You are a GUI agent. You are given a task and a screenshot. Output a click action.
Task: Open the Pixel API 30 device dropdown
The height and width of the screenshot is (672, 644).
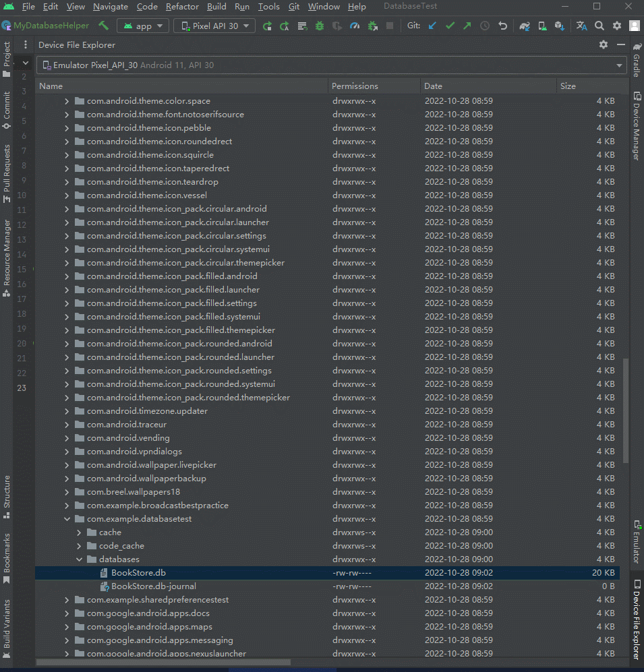(x=214, y=26)
